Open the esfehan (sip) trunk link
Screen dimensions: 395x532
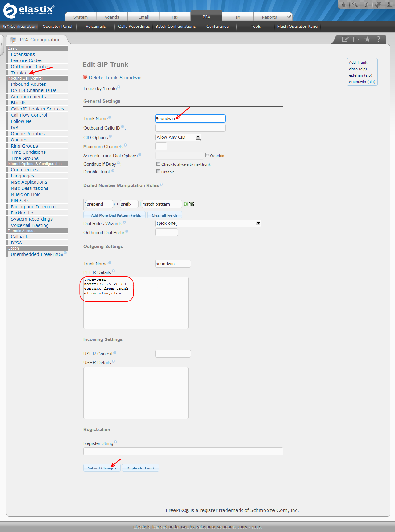point(360,75)
